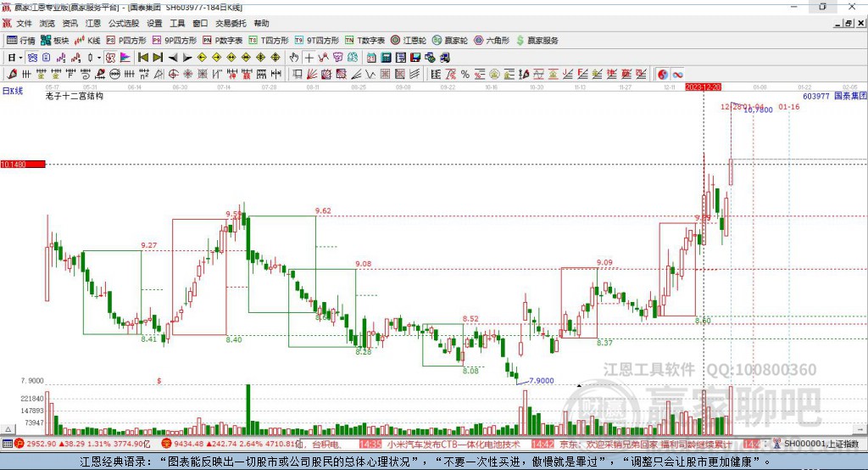Select the crosshair cursor tool

tap(309, 58)
